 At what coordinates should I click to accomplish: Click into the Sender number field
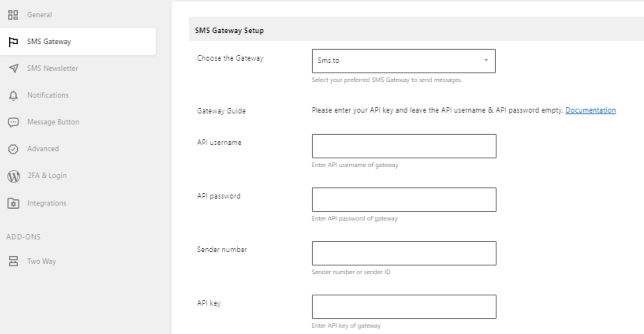coord(404,253)
